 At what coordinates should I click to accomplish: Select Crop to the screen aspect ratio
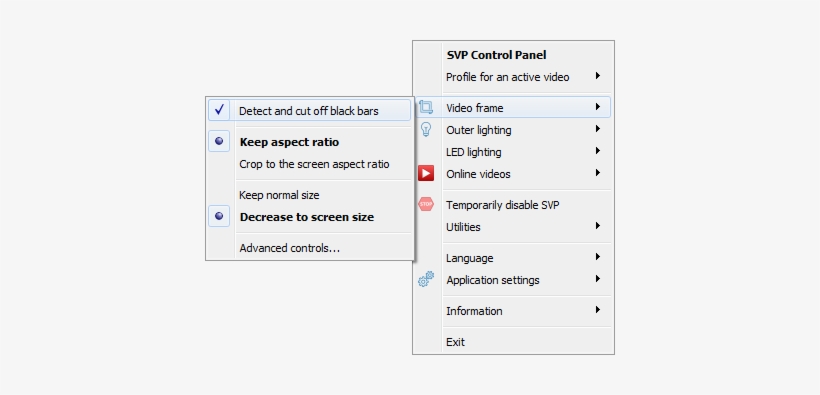[314, 164]
